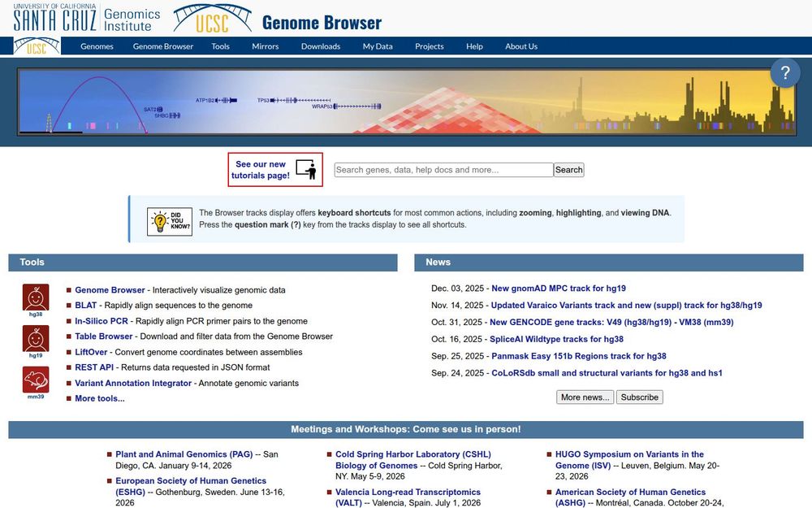
Task: Click the Tools section header
Action: (x=203, y=263)
